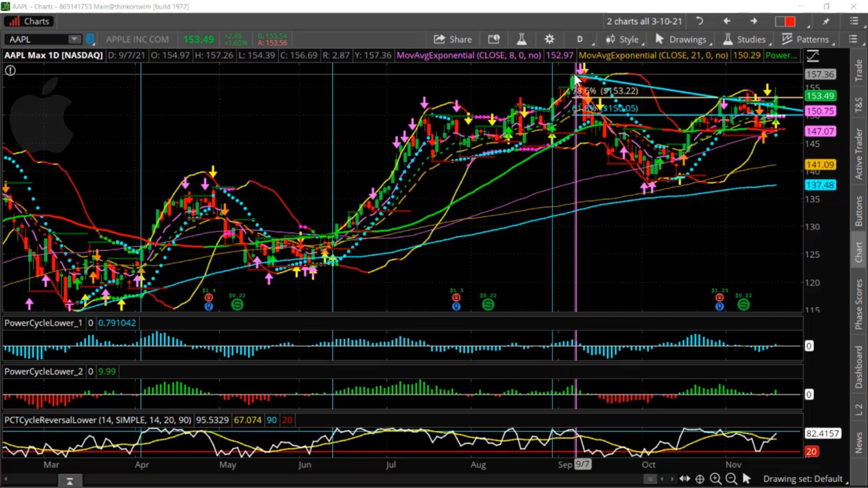Click the PowerCycleLower_2 study label
Viewport: 868px width, 488px height.
pos(43,371)
